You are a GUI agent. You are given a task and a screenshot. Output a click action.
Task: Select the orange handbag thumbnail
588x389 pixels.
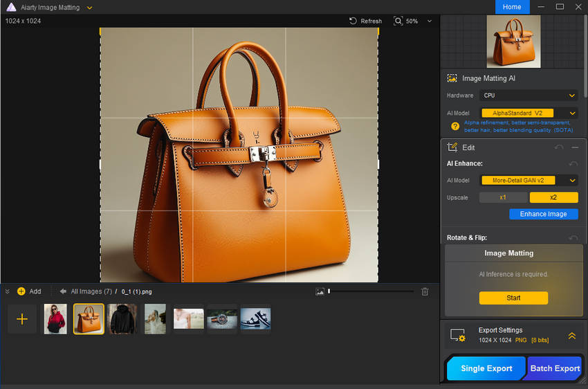[89, 319]
